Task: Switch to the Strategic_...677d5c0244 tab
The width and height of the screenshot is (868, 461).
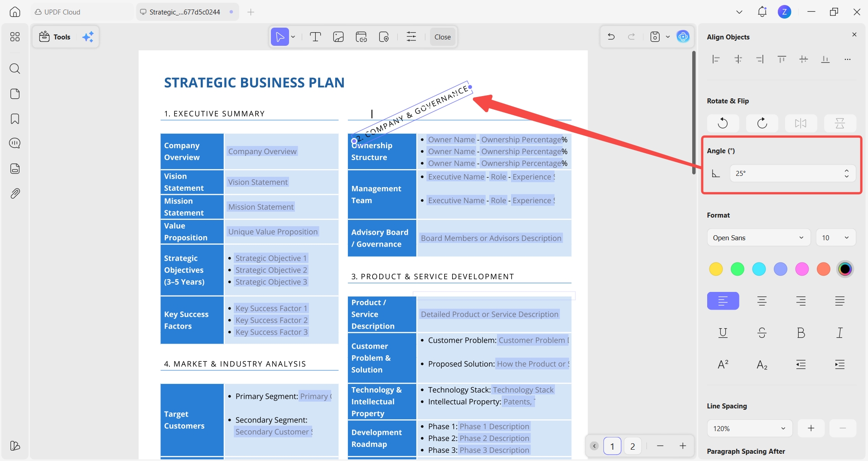Action: [188, 12]
